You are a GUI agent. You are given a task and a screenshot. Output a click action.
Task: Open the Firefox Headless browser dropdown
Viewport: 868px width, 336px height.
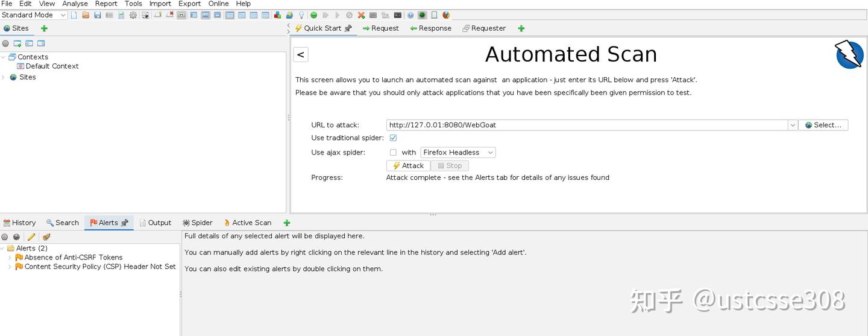pyautogui.click(x=458, y=153)
